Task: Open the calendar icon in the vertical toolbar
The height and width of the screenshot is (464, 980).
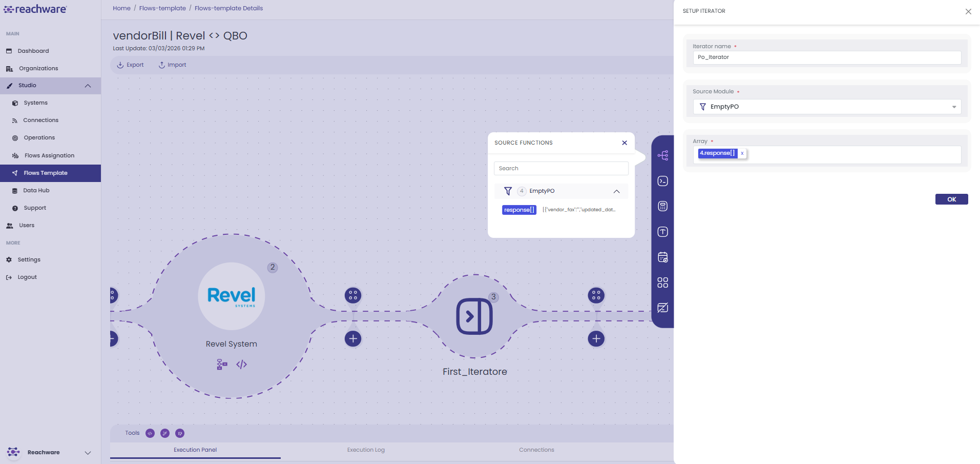Action: [662, 257]
